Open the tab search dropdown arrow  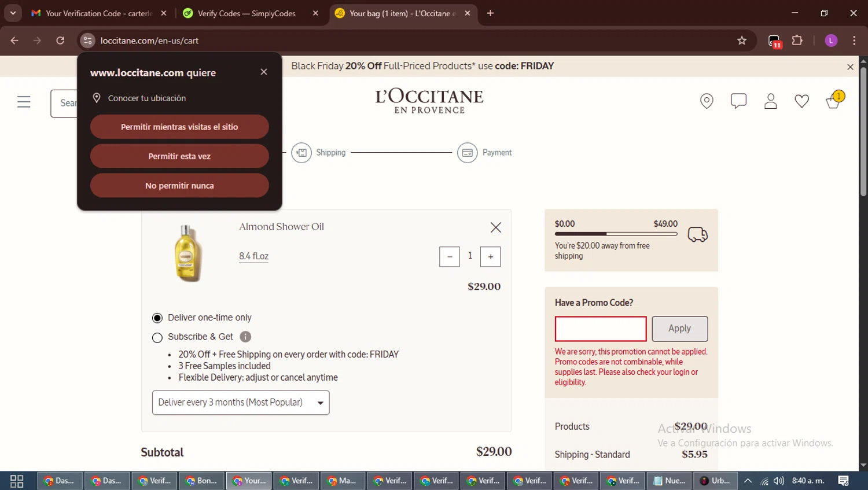(13, 13)
